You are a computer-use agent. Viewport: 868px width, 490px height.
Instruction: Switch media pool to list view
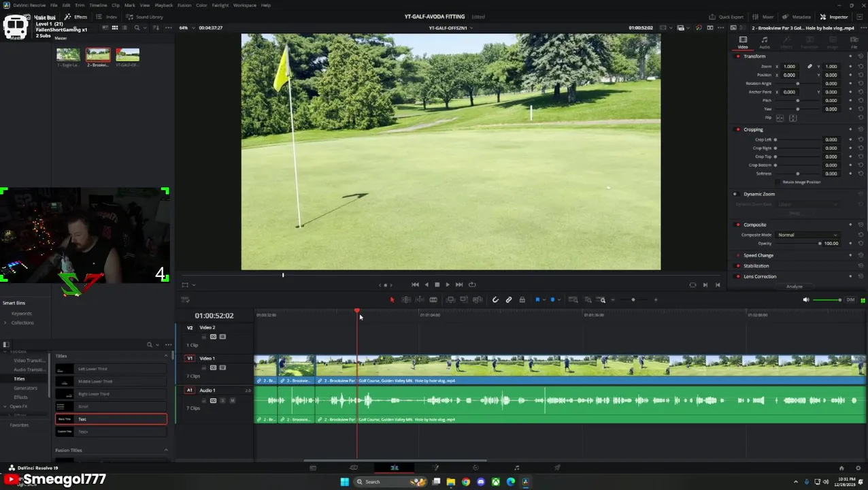click(124, 28)
